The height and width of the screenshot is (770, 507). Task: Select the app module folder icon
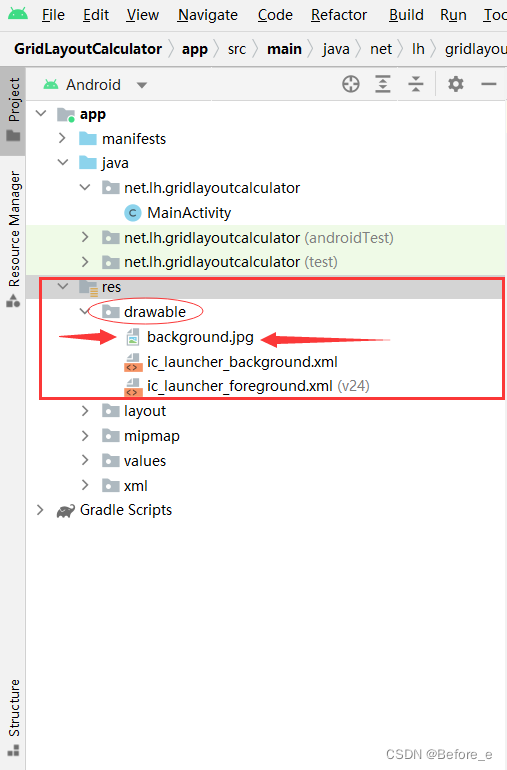point(66,114)
